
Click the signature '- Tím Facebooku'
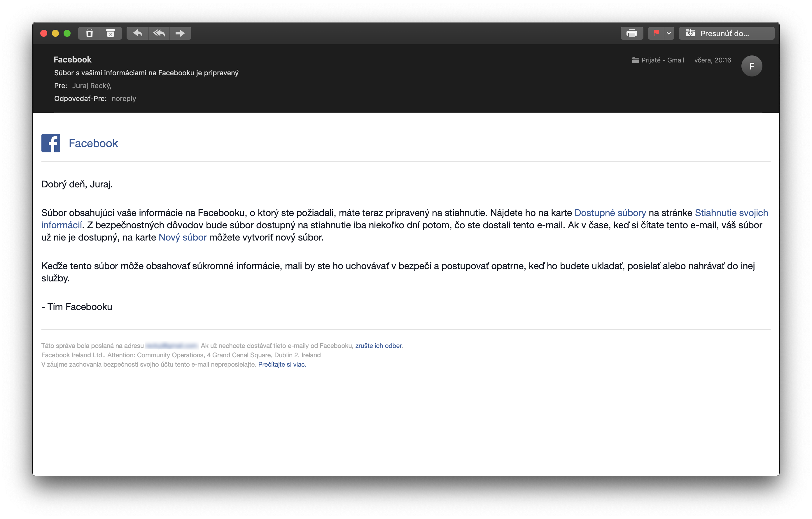77,307
